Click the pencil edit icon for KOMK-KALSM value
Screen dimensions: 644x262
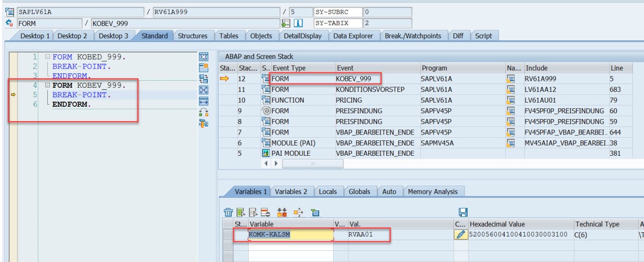[461, 233]
